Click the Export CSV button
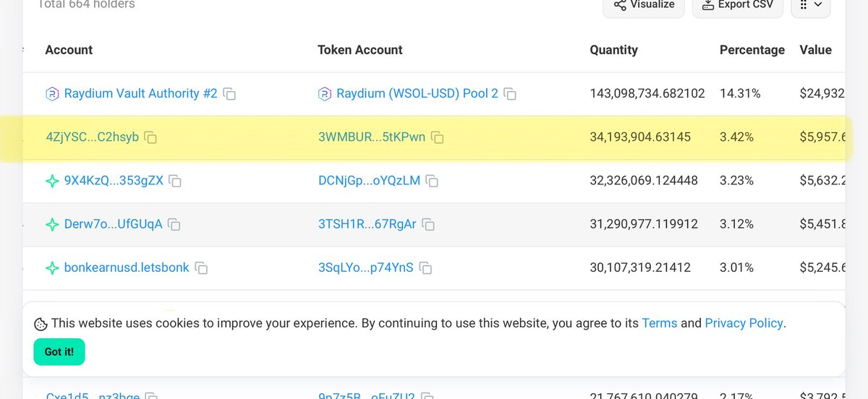The width and height of the screenshot is (868, 399). point(737,5)
